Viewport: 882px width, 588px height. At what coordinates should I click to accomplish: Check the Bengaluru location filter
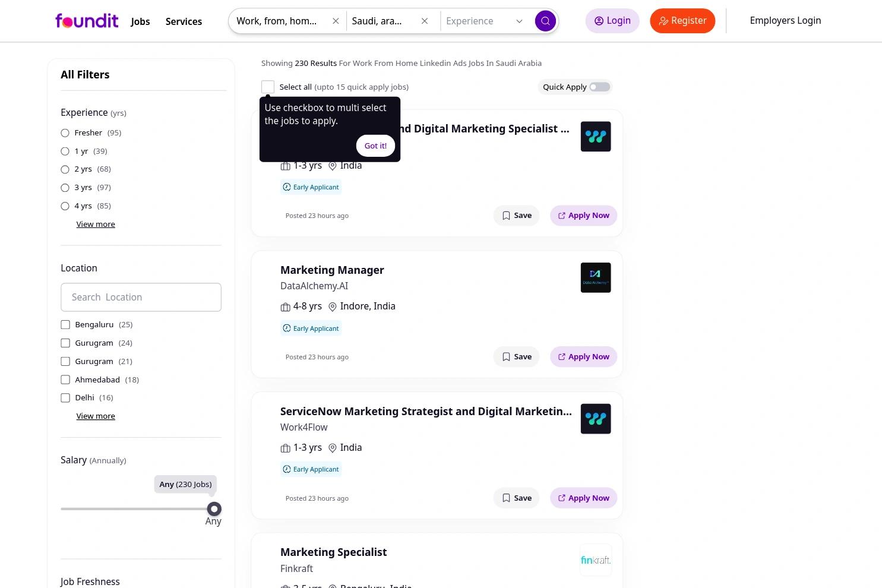(65, 325)
